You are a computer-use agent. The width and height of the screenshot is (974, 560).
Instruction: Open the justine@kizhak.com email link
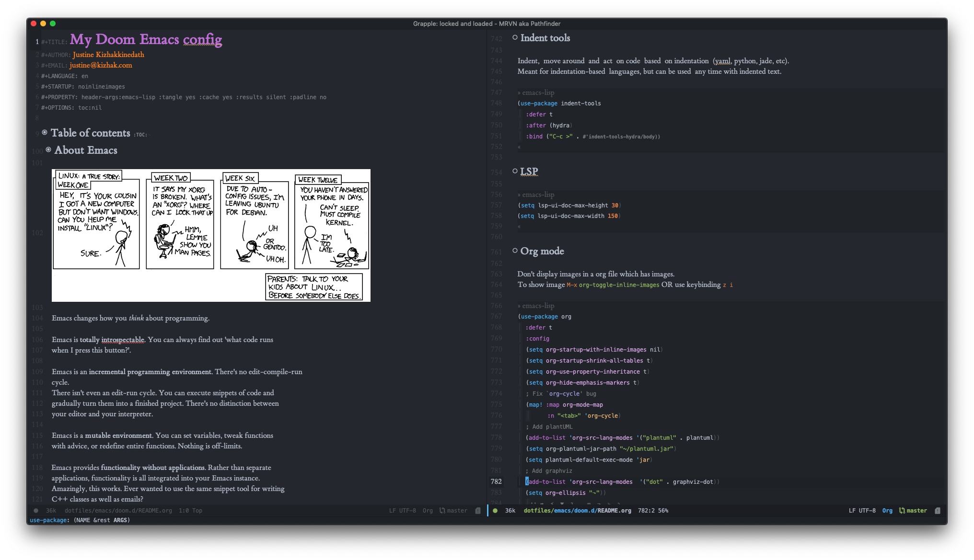click(101, 65)
